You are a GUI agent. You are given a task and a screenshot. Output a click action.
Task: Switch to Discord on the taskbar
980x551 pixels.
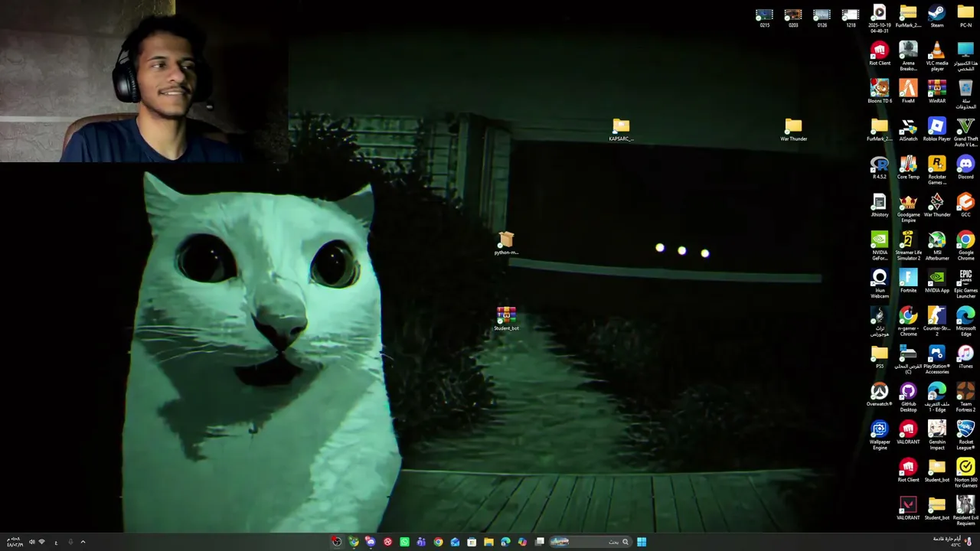click(371, 542)
